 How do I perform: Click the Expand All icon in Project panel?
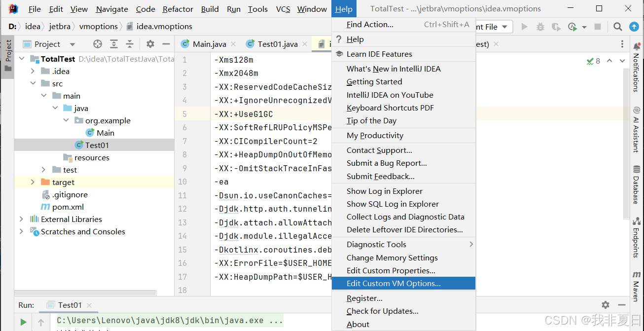(x=114, y=44)
